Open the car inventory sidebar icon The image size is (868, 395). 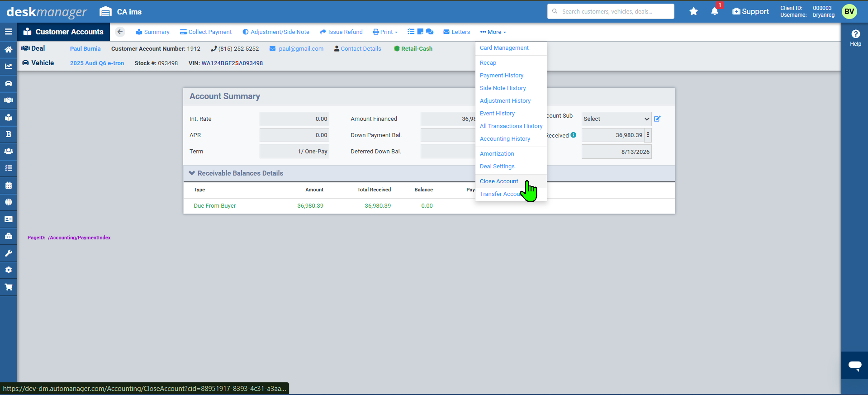pos(8,83)
